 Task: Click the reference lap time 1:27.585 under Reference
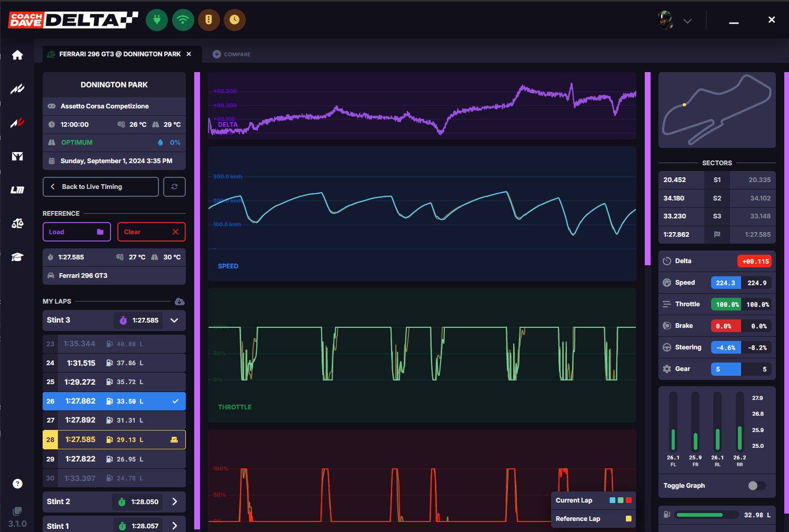[x=71, y=257]
